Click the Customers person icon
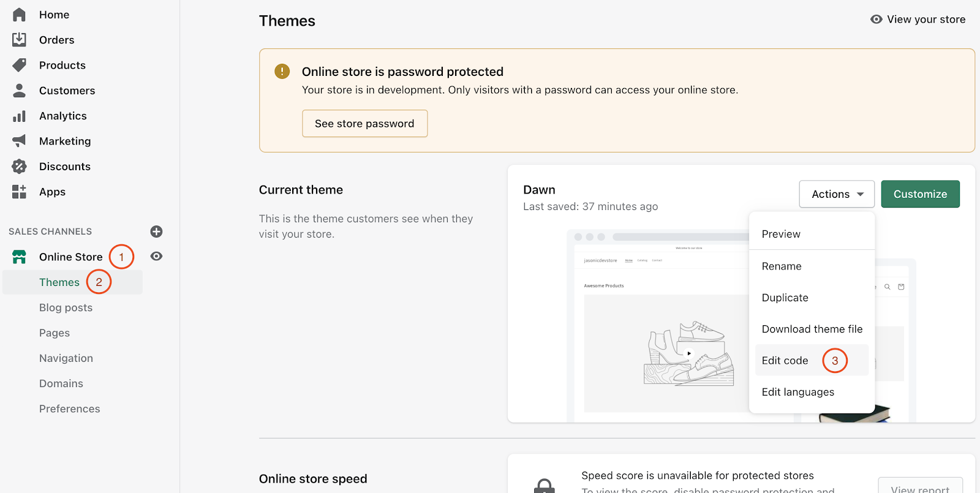This screenshot has width=980, height=493. tap(19, 91)
